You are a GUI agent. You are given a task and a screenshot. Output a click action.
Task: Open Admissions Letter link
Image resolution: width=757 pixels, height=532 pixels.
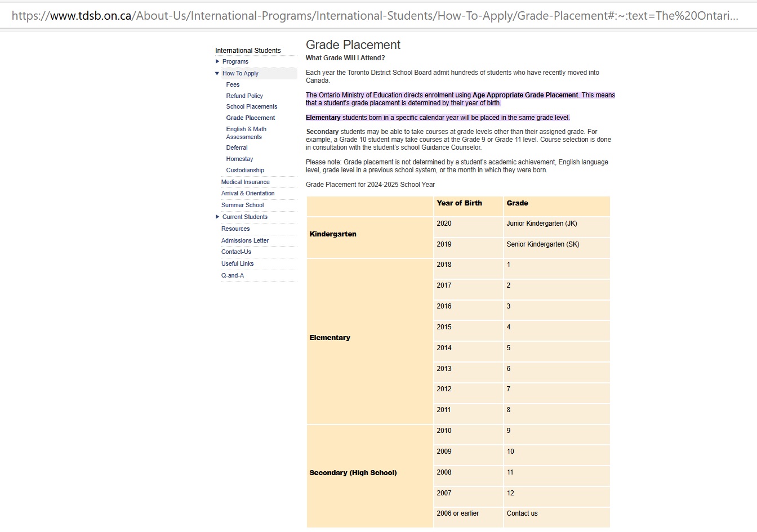click(x=245, y=240)
